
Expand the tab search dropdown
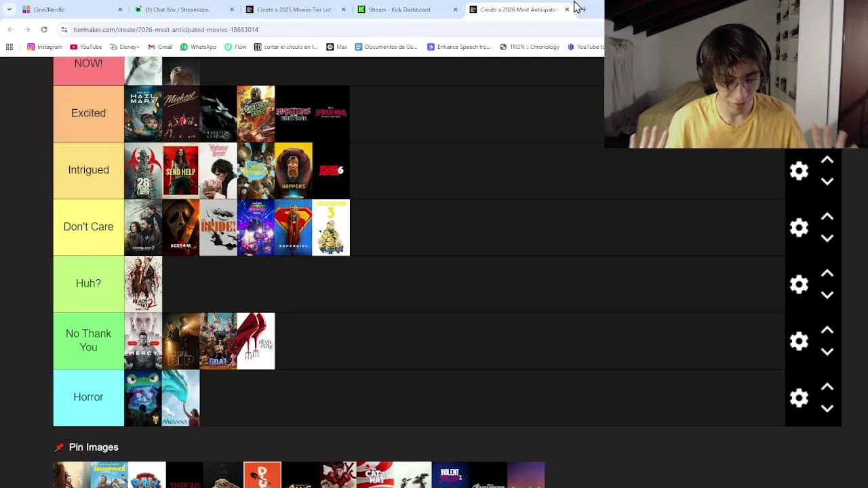pyautogui.click(x=9, y=9)
